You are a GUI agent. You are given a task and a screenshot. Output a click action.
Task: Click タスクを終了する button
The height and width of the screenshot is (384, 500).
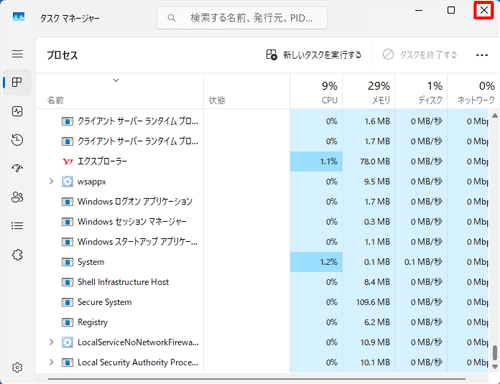click(x=420, y=55)
